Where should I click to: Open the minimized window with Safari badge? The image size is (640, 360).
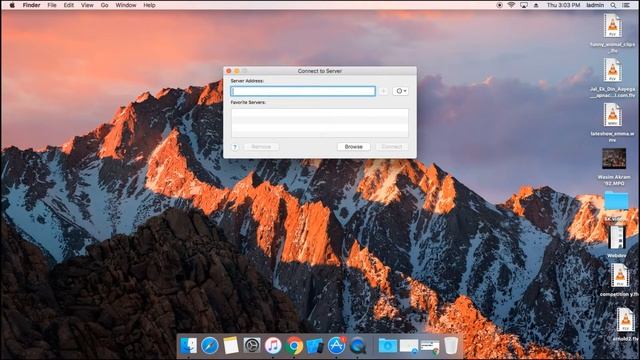409,346
